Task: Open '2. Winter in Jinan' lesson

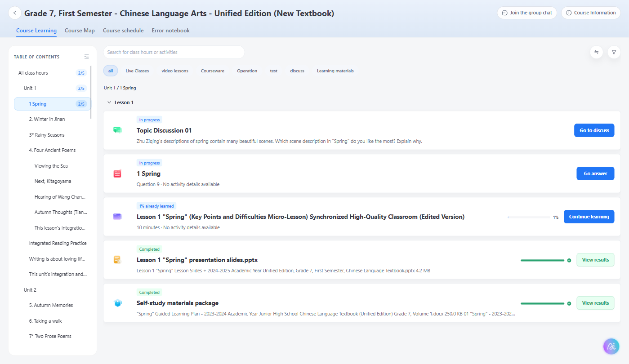Action: tap(47, 119)
